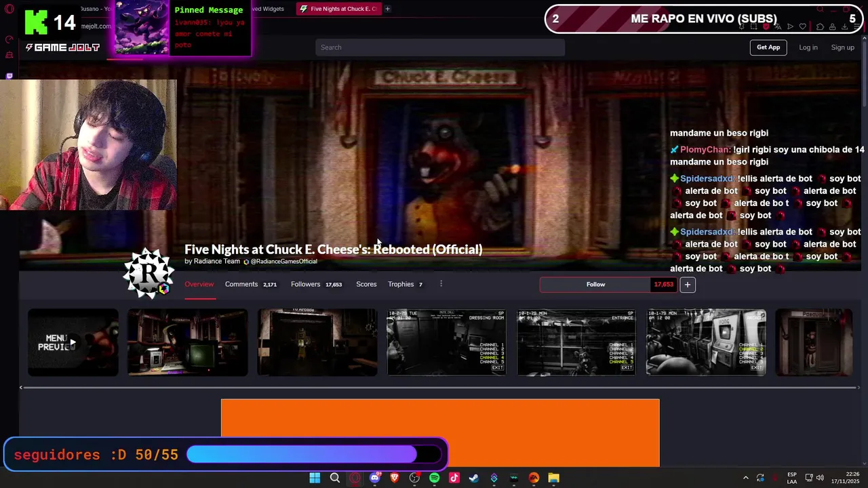Open the Trophies tab
868x488 pixels.
coord(405,284)
